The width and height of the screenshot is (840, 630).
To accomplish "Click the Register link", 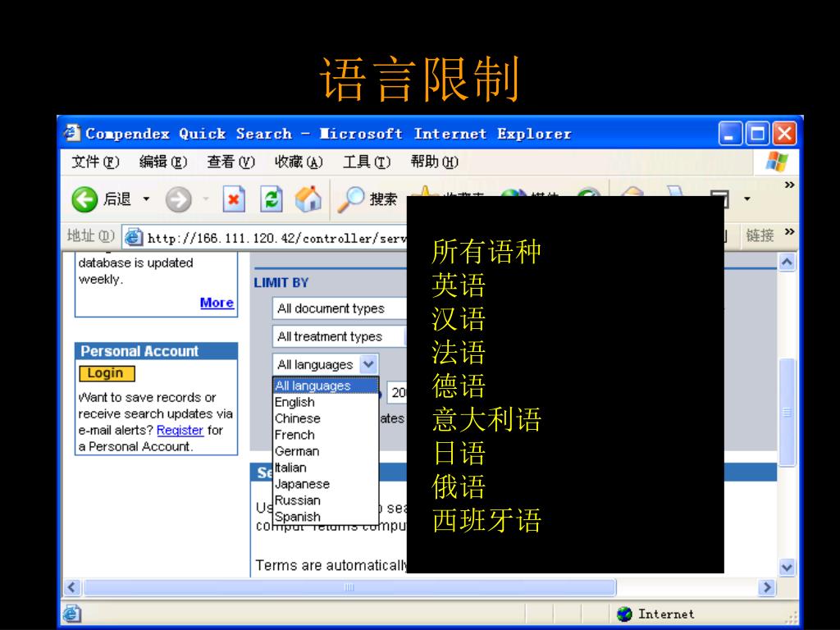I will click(x=180, y=430).
